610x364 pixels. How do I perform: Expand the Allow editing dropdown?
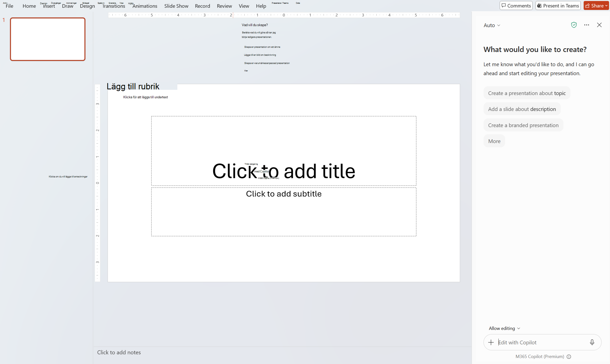tap(504, 328)
